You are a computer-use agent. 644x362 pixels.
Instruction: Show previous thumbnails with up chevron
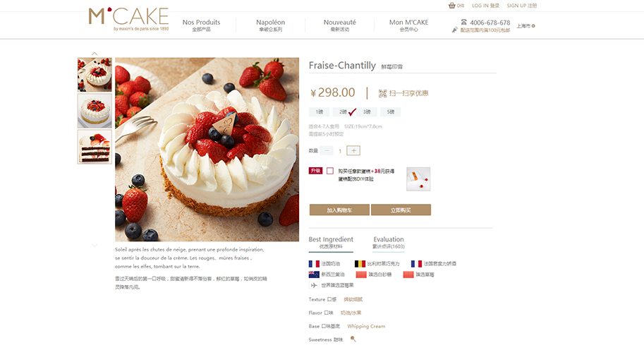pyautogui.click(x=95, y=54)
